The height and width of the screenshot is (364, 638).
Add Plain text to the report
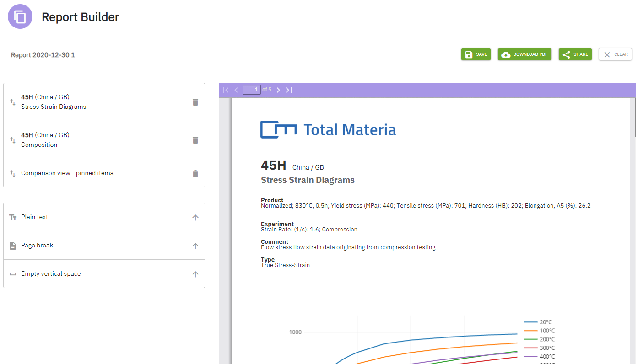[195, 217]
